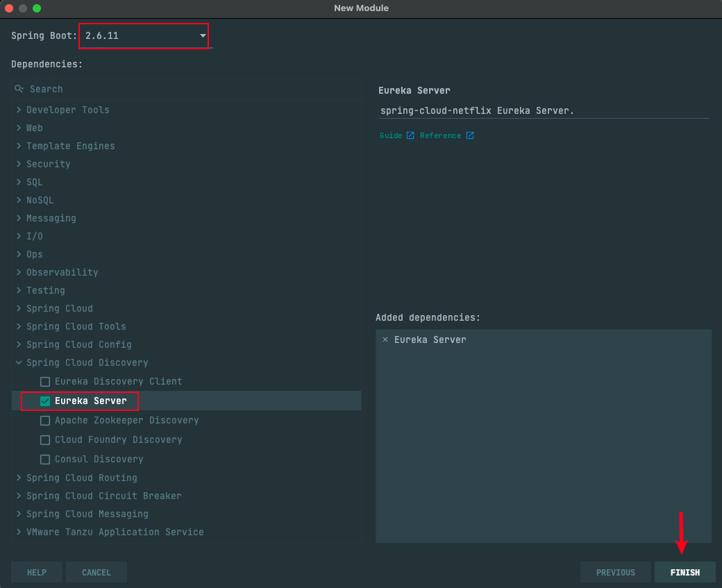Click Finish to create the module

(x=685, y=572)
